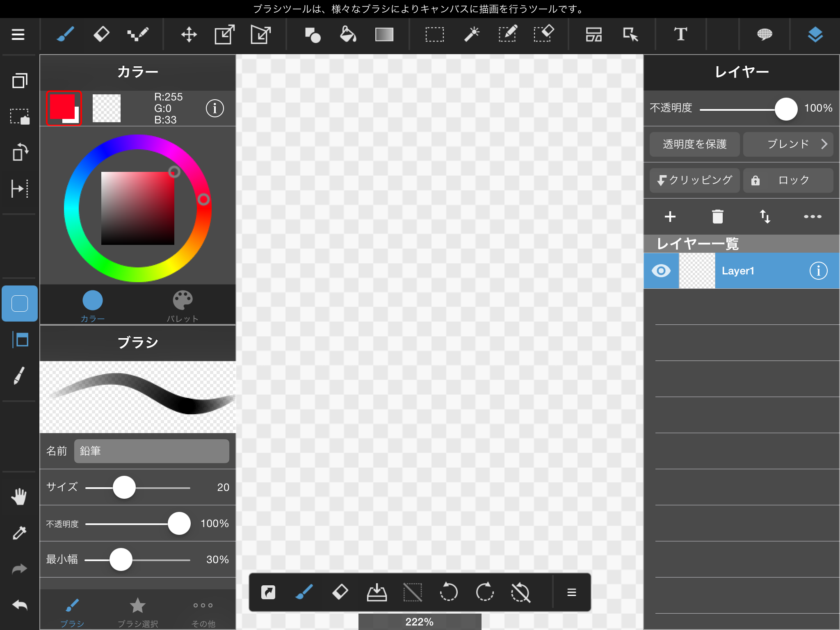
Task: Select the Eraser tool in the top toolbar
Action: pyautogui.click(x=101, y=34)
